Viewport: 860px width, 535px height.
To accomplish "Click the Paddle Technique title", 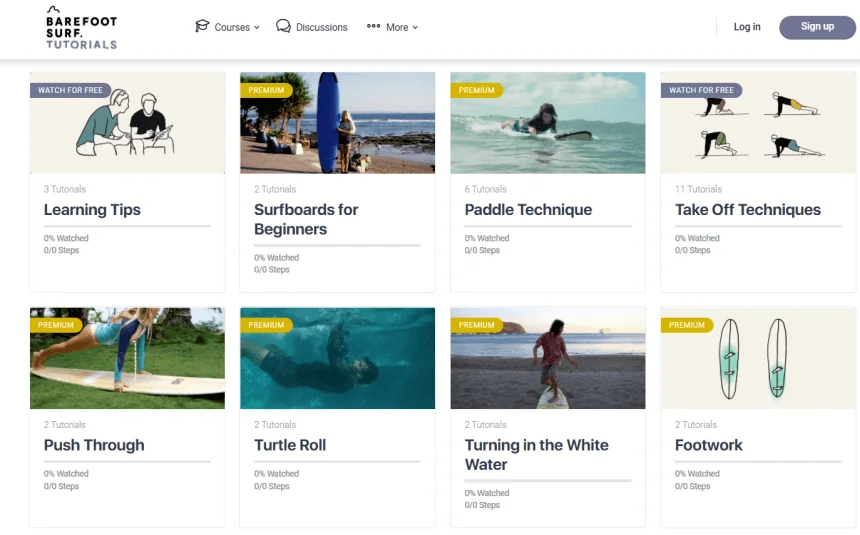I will (528, 210).
